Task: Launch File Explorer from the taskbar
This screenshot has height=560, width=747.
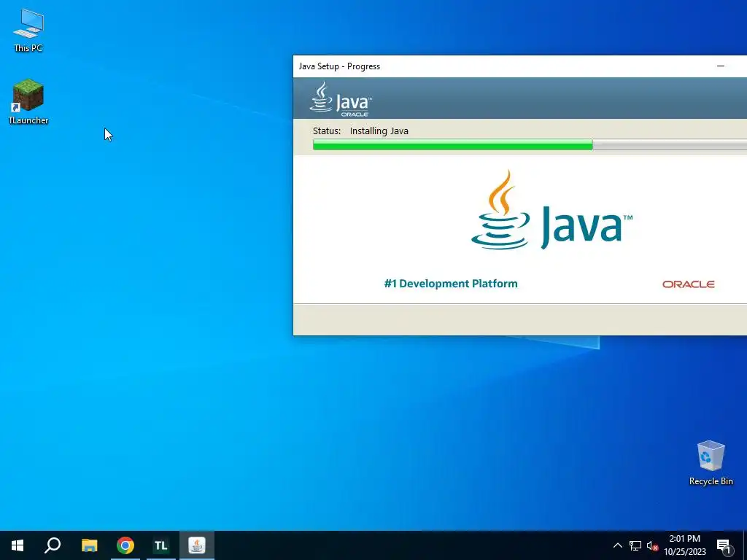Action: [x=89, y=545]
